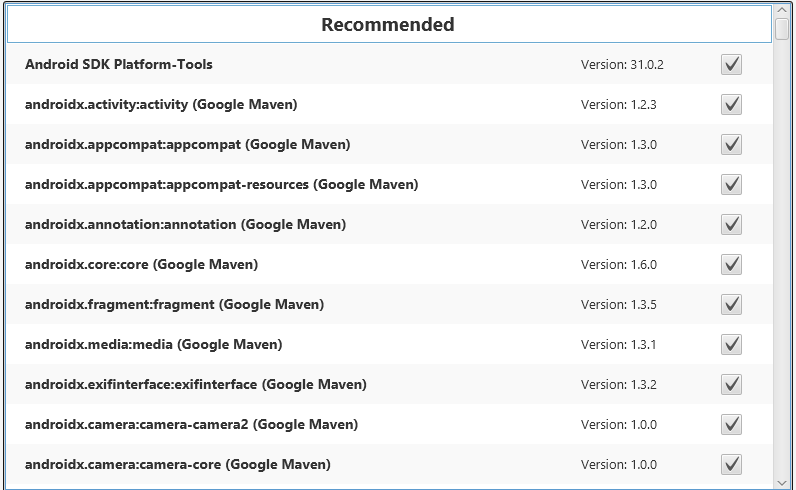Deselect androidx.appcompat:appcompat version 1.3.0 checkbox
The width and height of the screenshot is (796, 490).
point(731,145)
